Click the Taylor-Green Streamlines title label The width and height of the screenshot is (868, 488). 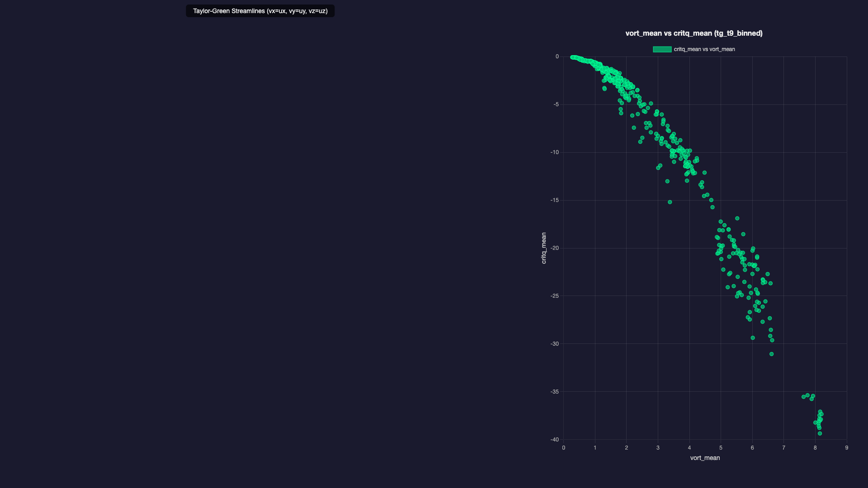(260, 11)
